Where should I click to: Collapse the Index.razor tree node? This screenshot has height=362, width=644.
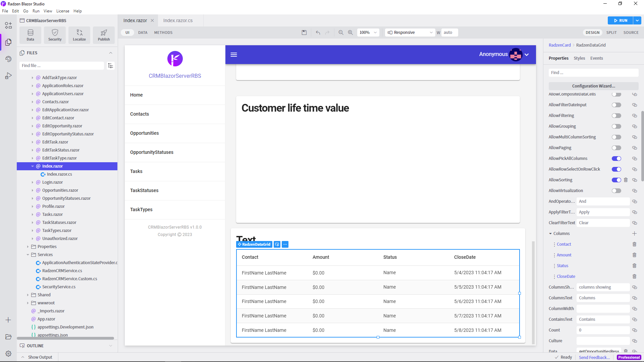pyautogui.click(x=33, y=166)
